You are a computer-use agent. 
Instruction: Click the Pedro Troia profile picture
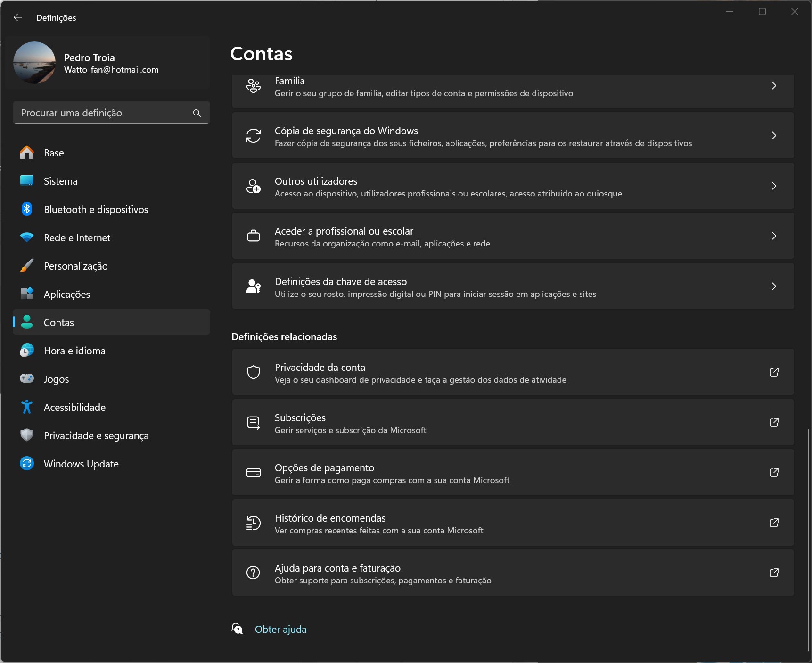(34, 63)
